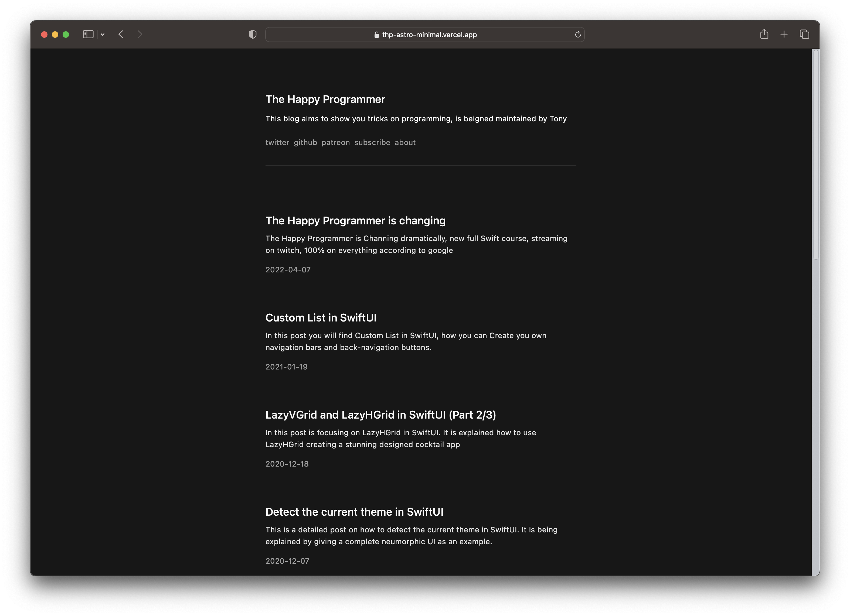Open a new tab with the plus icon
Image resolution: width=850 pixels, height=616 pixels.
(784, 34)
